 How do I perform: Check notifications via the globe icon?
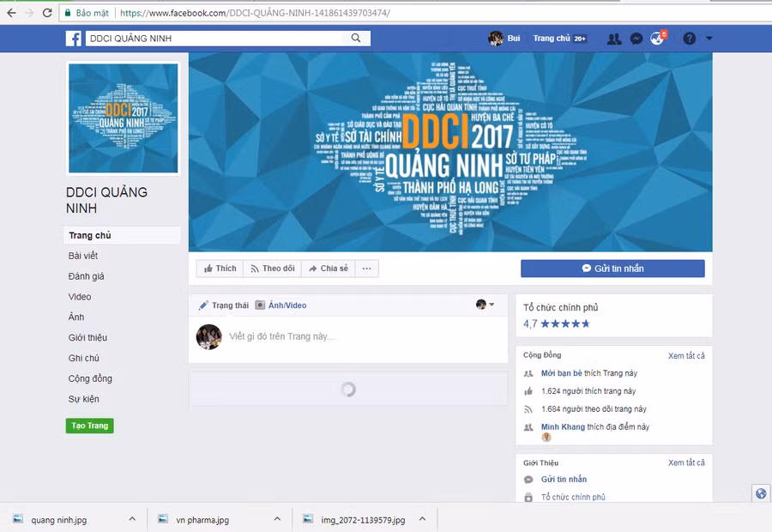click(x=656, y=38)
